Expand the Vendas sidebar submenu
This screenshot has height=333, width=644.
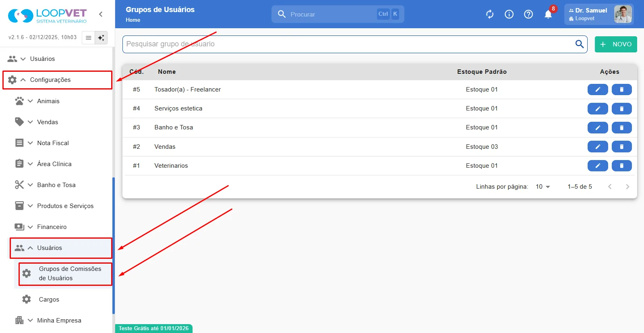click(30, 122)
